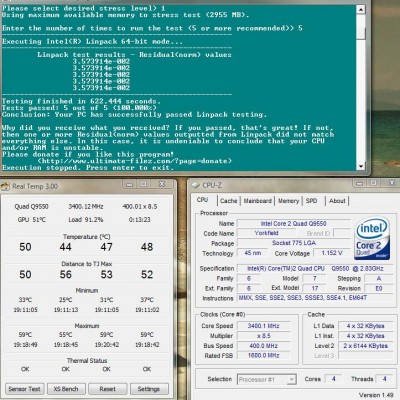The image size is (400, 400).
Task: Click the Technology value '45 nm'
Action: (x=253, y=253)
